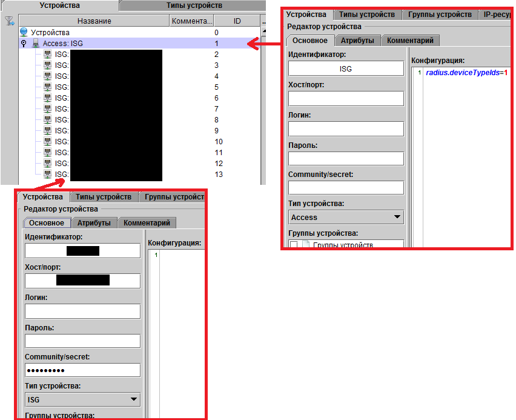This screenshot has height=420, width=516.
Task: Switch to Атрибуты sub-tab in the ISG-type editor
Action: (x=94, y=223)
